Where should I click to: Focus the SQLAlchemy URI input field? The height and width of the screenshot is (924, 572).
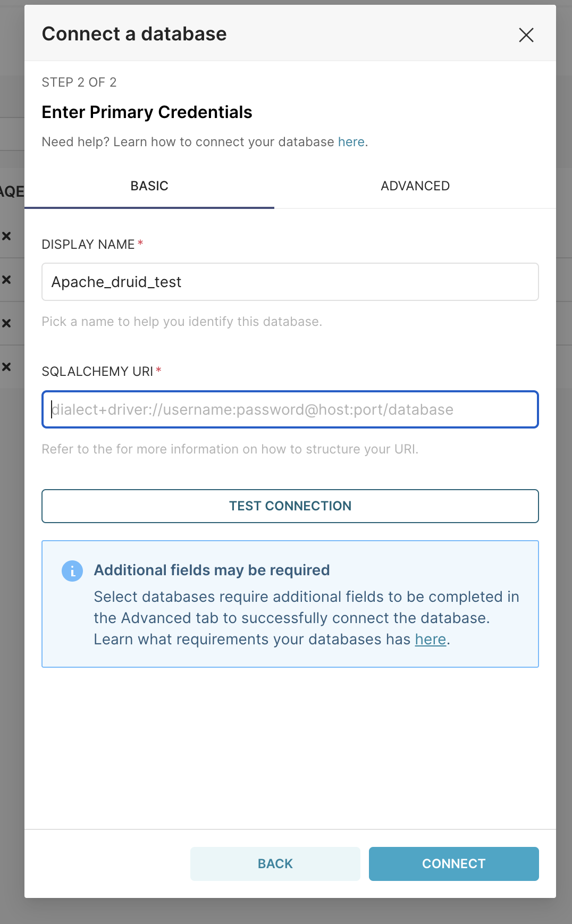click(x=290, y=409)
